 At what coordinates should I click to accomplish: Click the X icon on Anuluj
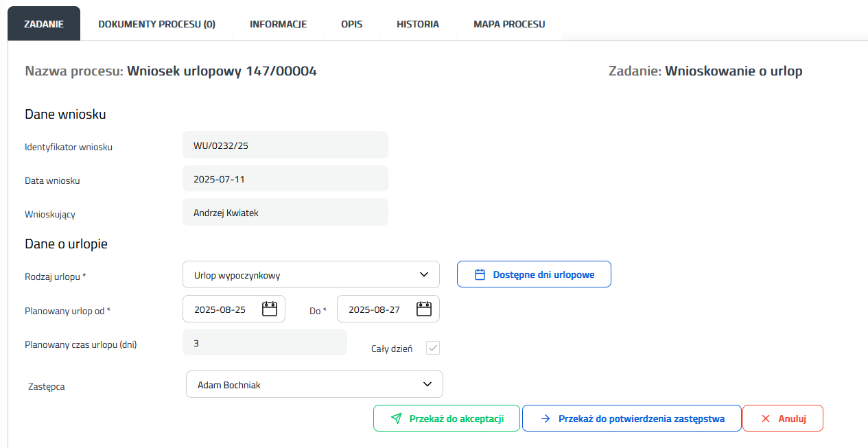point(766,418)
